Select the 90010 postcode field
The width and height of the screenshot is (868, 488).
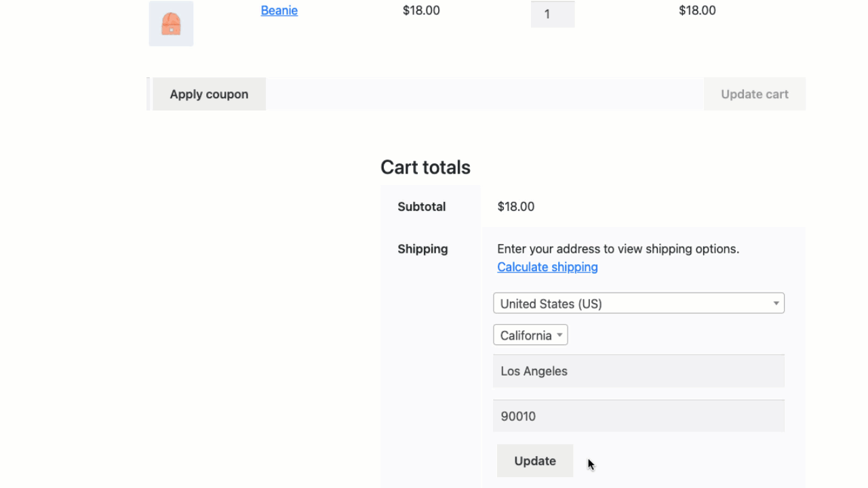[x=639, y=415]
